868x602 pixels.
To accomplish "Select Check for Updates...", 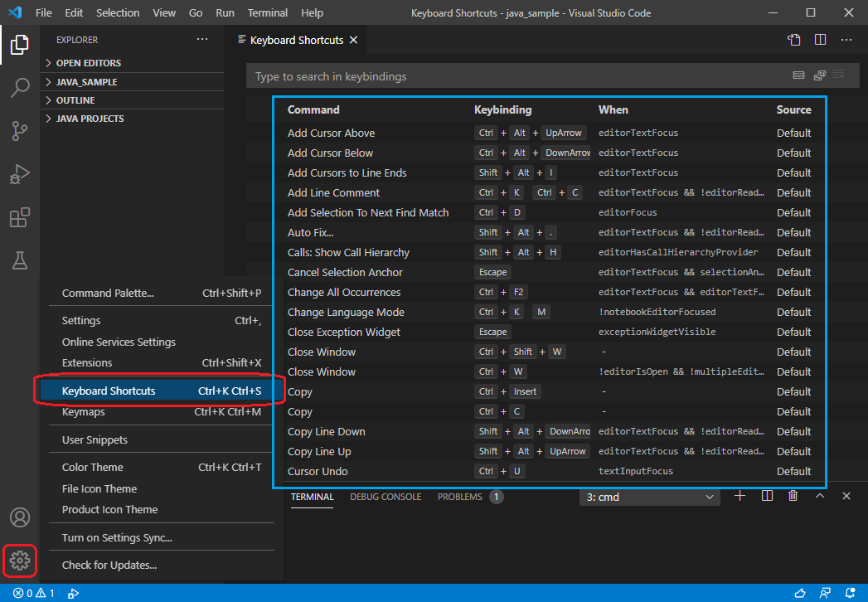I will (162, 566).
